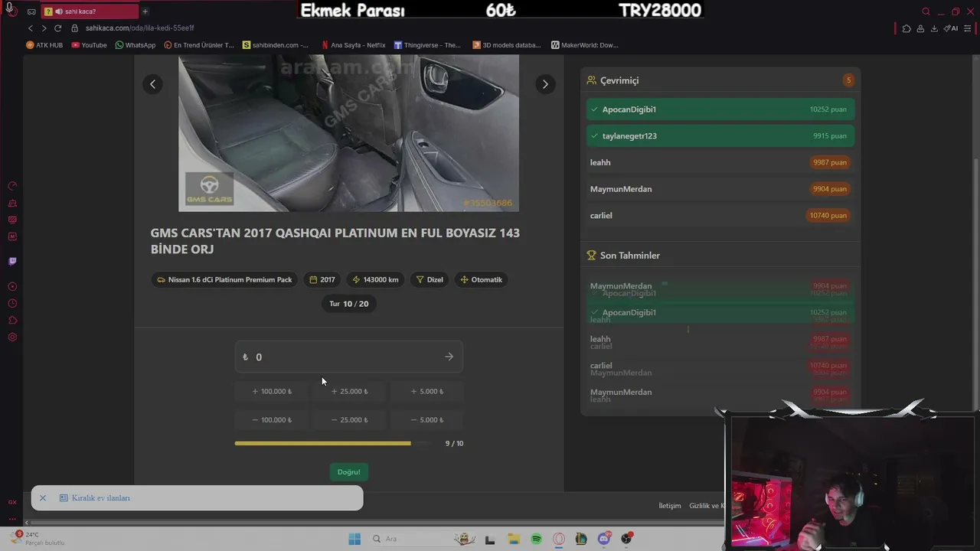Image resolution: width=980 pixels, height=551 pixels.
Task: Open Opera GX from the taskbar
Action: pos(559,539)
